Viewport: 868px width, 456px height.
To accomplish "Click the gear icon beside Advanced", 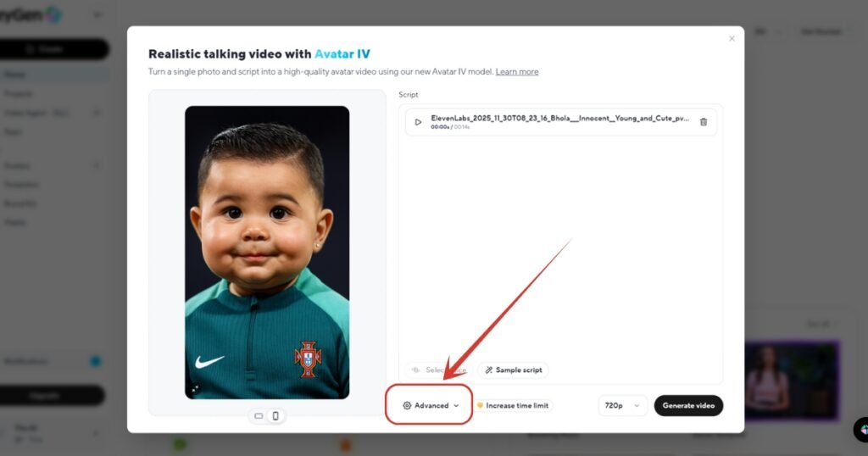I will (x=407, y=406).
